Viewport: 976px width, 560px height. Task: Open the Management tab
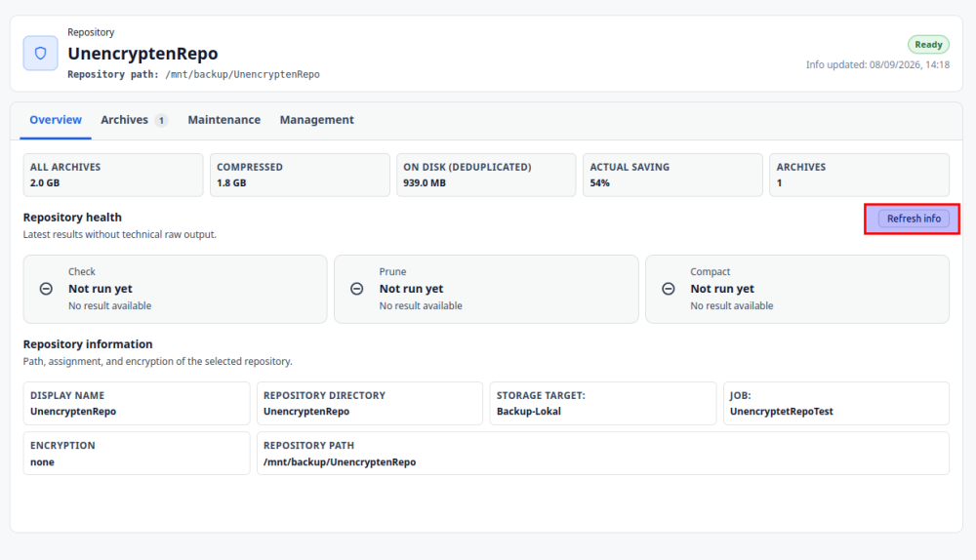(x=317, y=120)
